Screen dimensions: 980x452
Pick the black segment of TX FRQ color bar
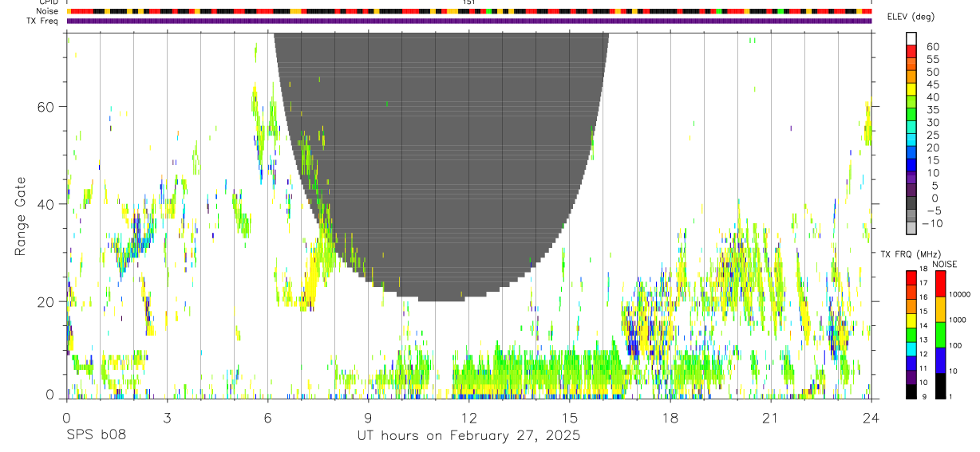(x=911, y=391)
